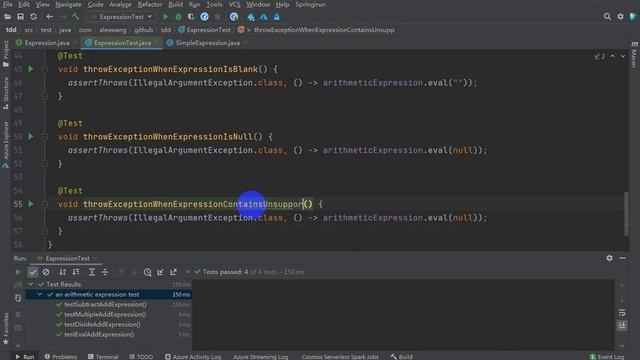The image size is (640, 360).
Task: Open IDE settings gear at top right
Action: click(x=620, y=17)
